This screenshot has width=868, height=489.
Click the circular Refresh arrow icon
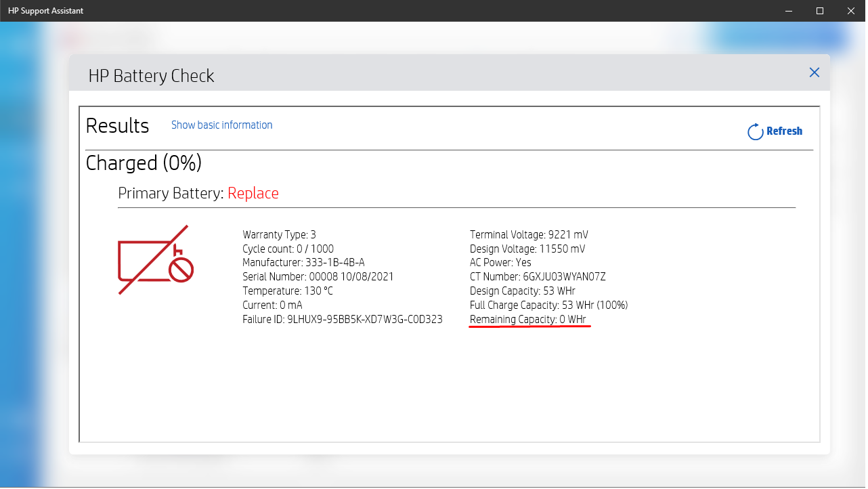tap(755, 131)
